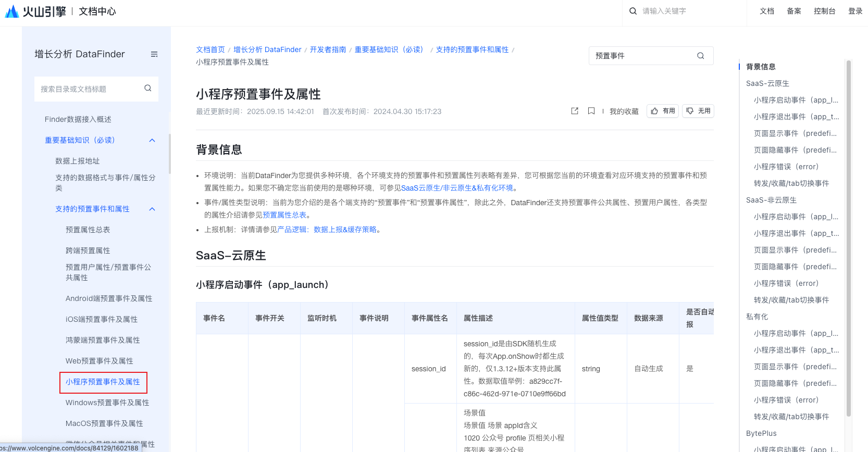Viewport: 868px width, 452px height.
Task: Click 登录 in the top navigation
Action: (855, 11)
